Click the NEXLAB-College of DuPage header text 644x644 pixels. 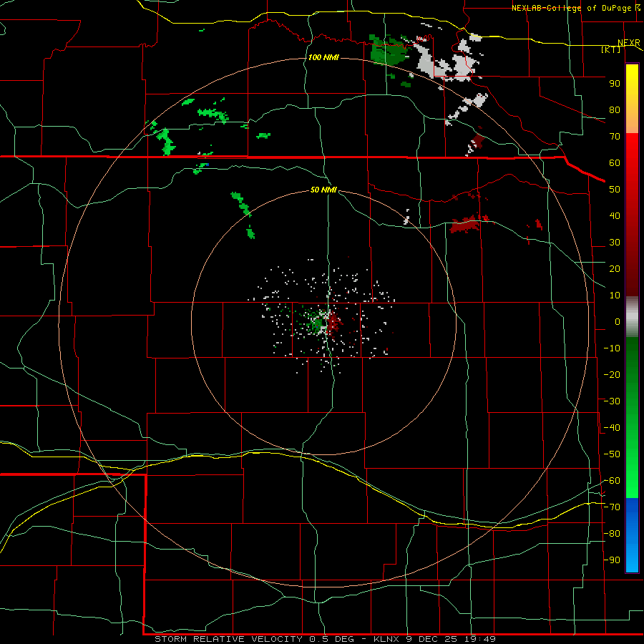tap(571, 8)
